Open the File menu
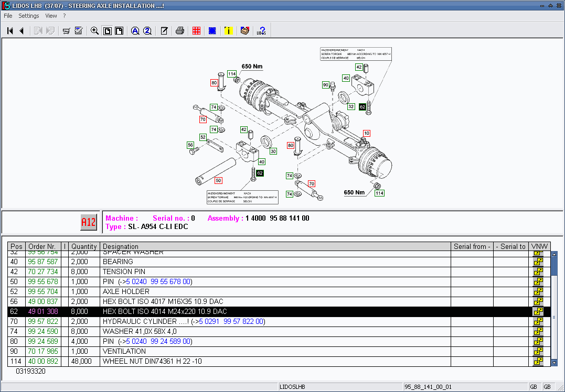565x392 pixels. point(8,16)
